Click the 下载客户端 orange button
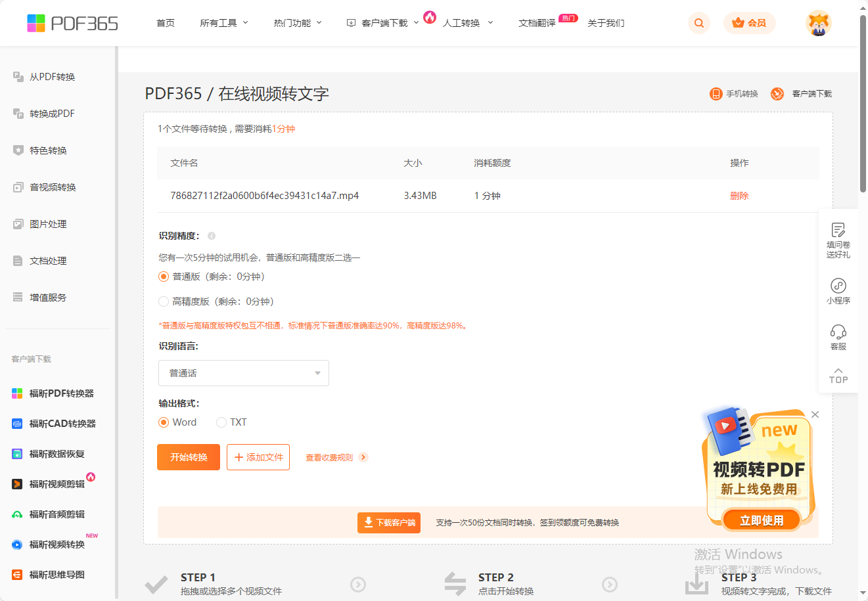The height and width of the screenshot is (601, 868). (389, 523)
